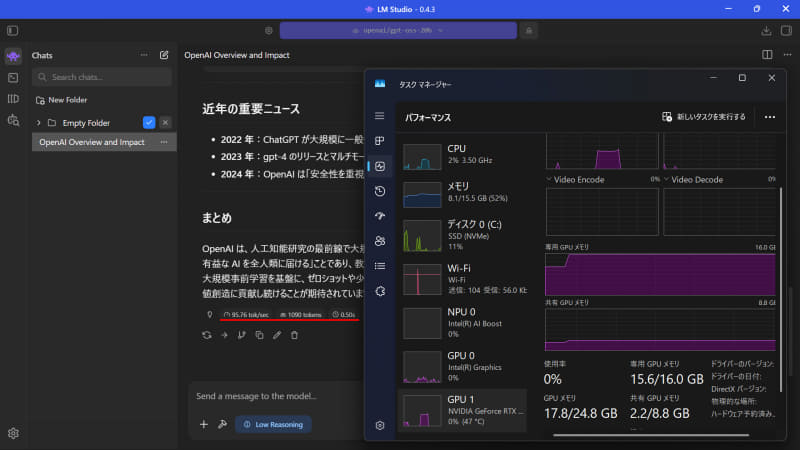800x450 pixels.
Task: Confirm the folder name with blue checkmark
Action: pyautogui.click(x=149, y=123)
